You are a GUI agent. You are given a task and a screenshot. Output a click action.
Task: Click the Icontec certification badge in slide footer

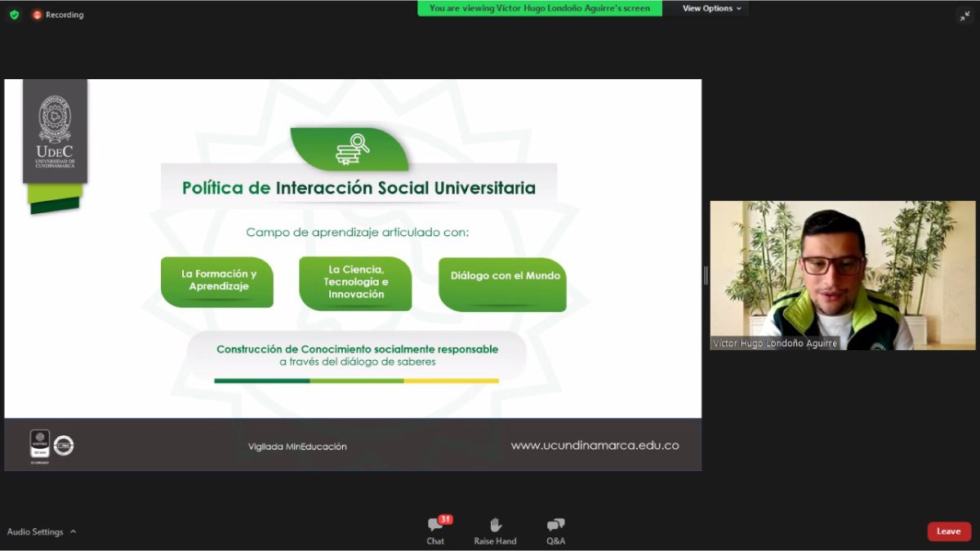(x=40, y=446)
